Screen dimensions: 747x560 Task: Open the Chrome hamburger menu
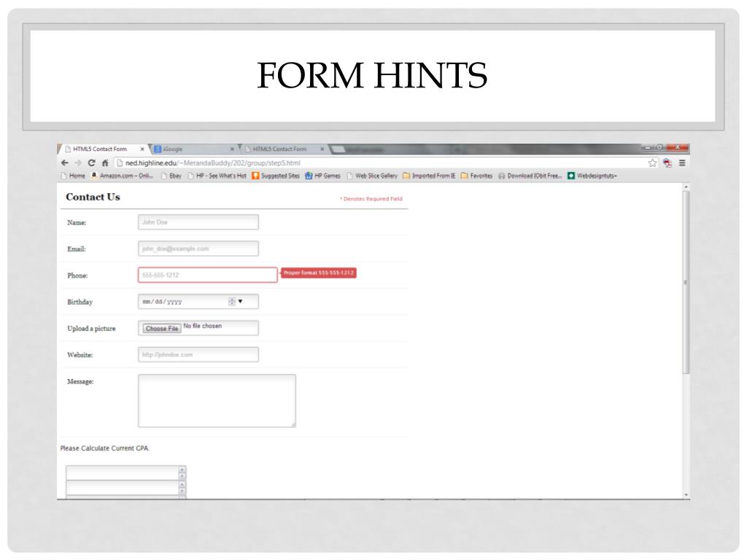[682, 163]
